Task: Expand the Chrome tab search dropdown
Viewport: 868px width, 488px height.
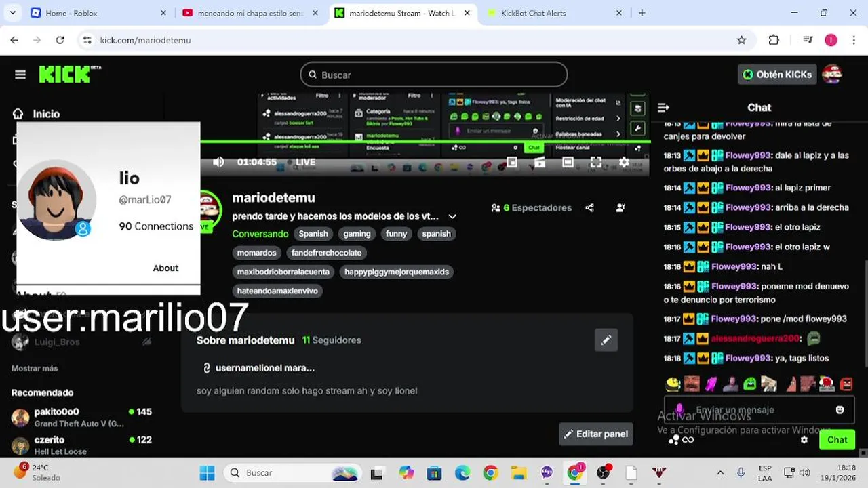Action: (13, 13)
